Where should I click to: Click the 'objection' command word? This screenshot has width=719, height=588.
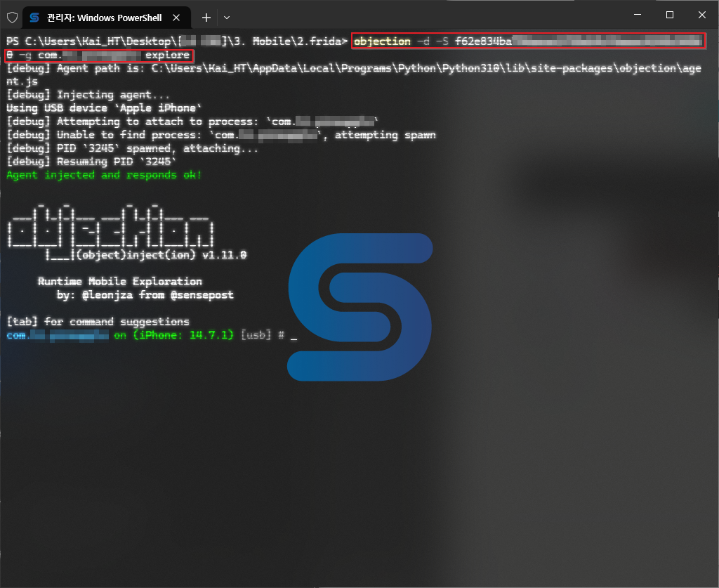(x=382, y=41)
